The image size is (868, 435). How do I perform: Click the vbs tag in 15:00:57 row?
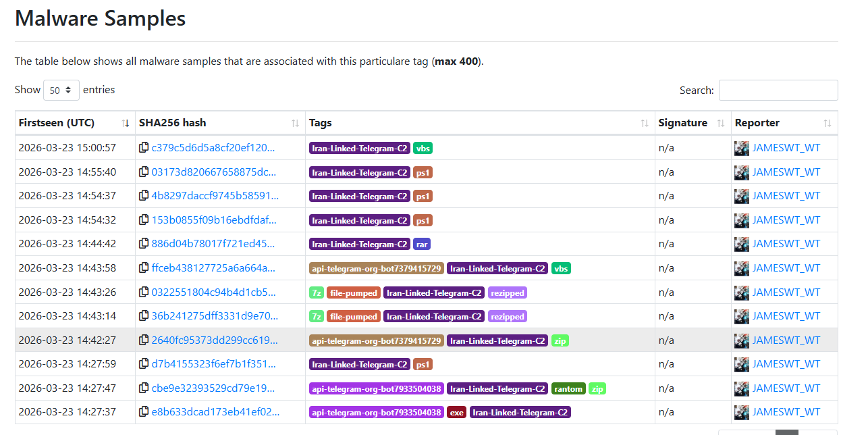(423, 148)
